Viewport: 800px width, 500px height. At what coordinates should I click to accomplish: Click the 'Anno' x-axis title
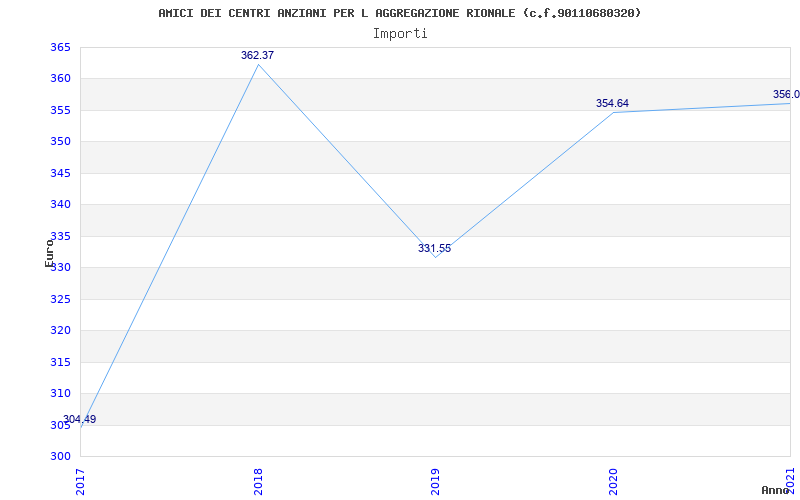775,490
